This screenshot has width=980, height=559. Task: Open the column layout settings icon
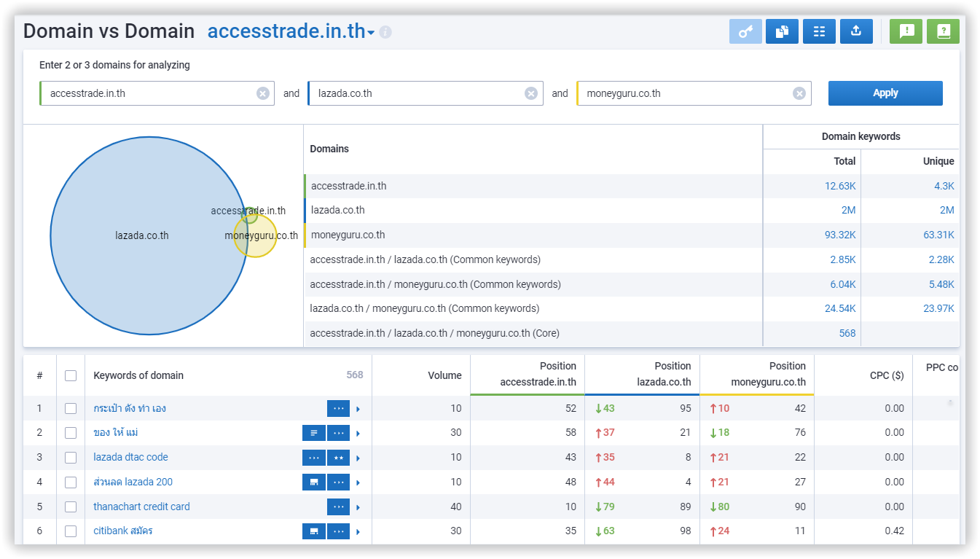(819, 31)
